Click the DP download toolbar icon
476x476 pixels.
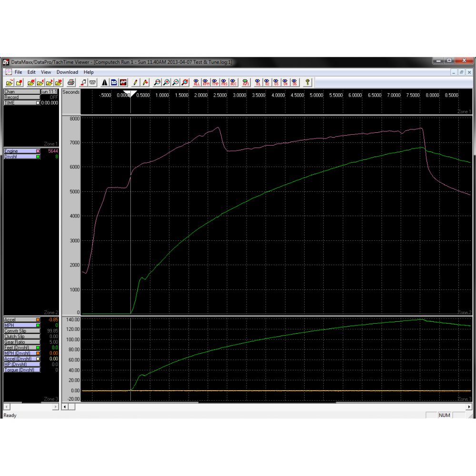(124, 82)
